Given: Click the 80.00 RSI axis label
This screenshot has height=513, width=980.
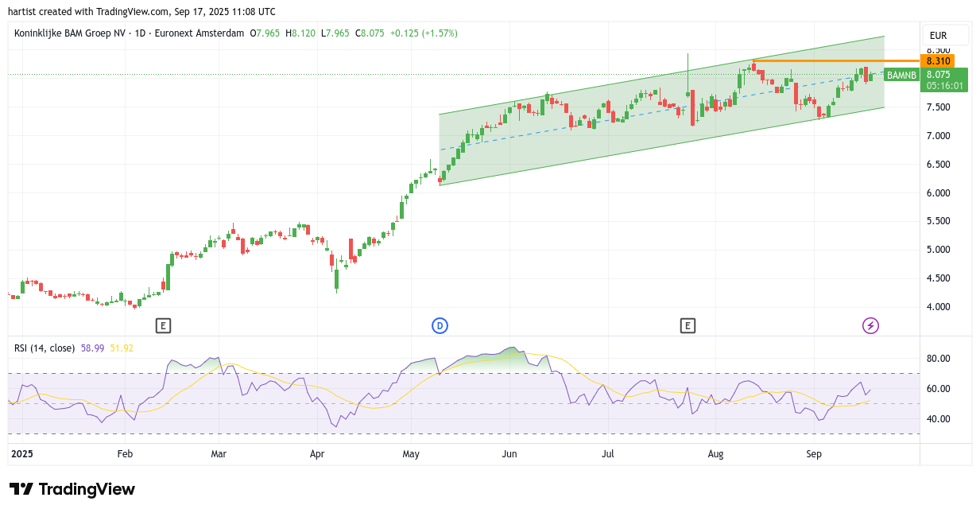Looking at the screenshot, I should pos(939,359).
